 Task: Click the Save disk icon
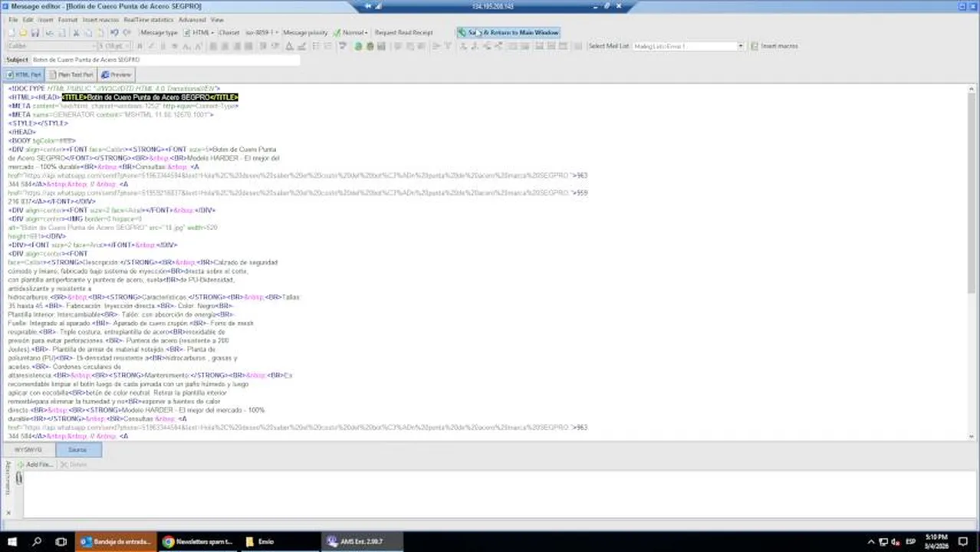point(35,33)
